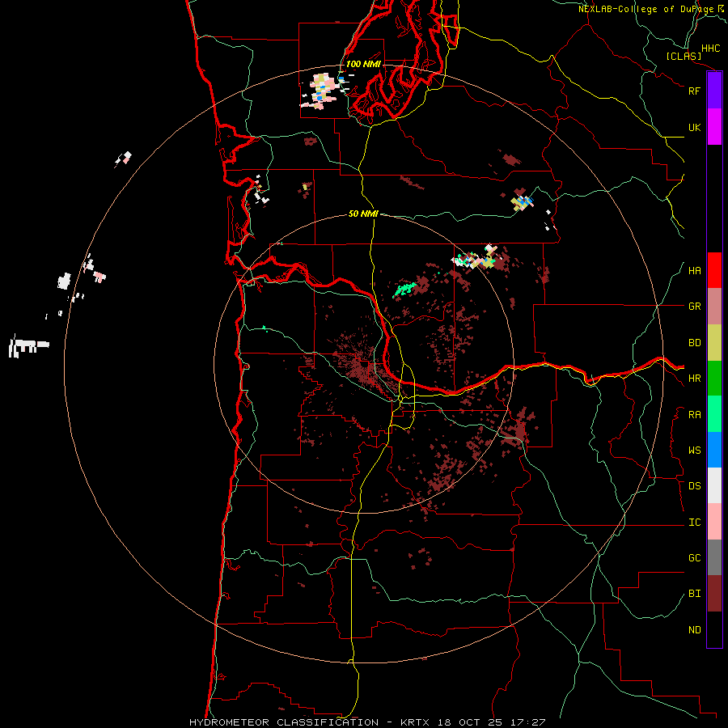Click the "HHC" product code text
This screenshot has width=728, height=728.
click(x=711, y=49)
